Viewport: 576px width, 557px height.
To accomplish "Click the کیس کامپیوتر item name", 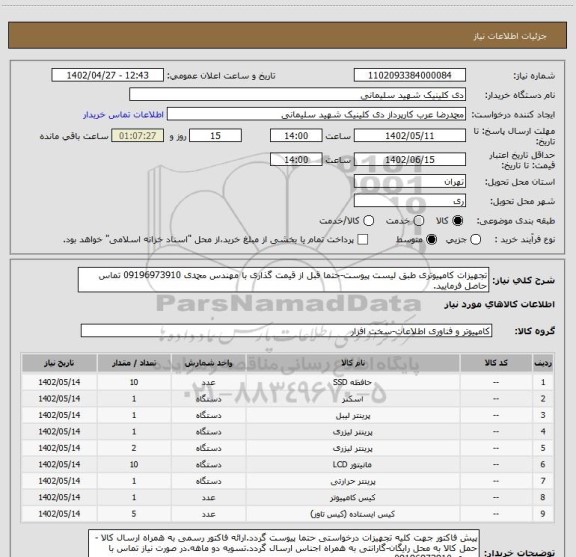I will point(353,497).
